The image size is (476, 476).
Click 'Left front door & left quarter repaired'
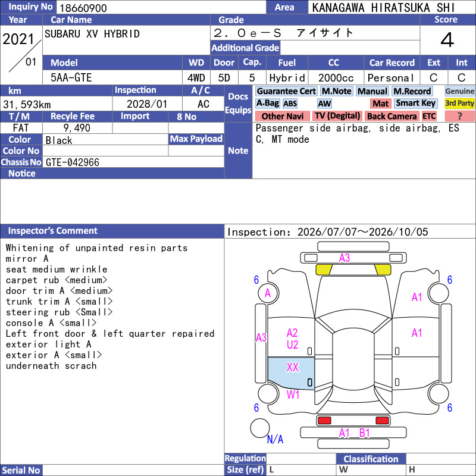tap(110, 334)
